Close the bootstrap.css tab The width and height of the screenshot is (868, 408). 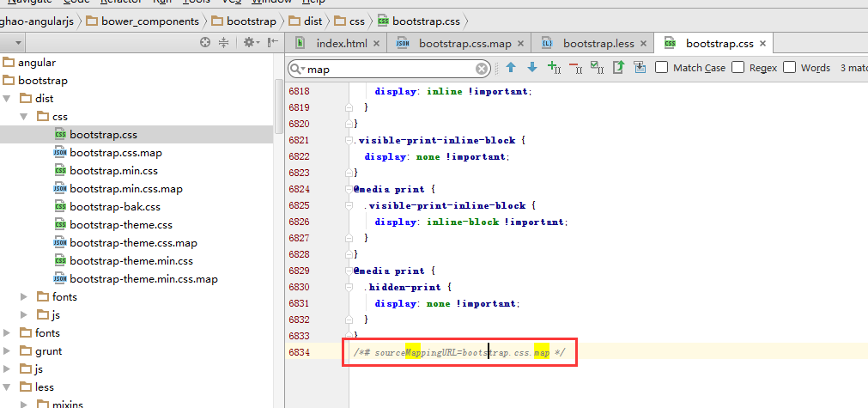point(762,43)
